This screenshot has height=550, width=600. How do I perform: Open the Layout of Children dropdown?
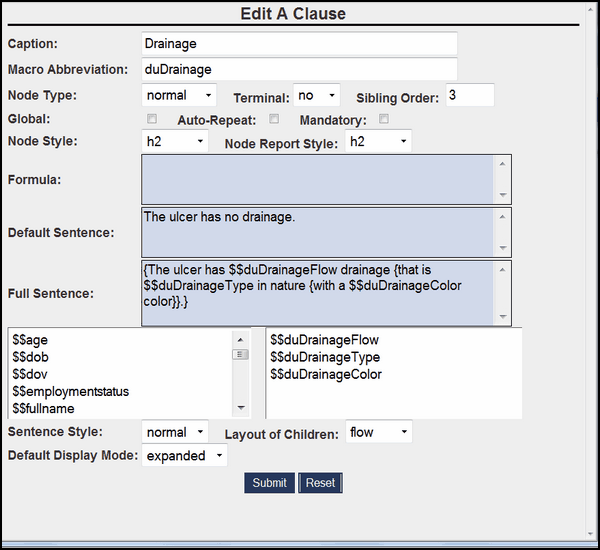click(x=379, y=432)
